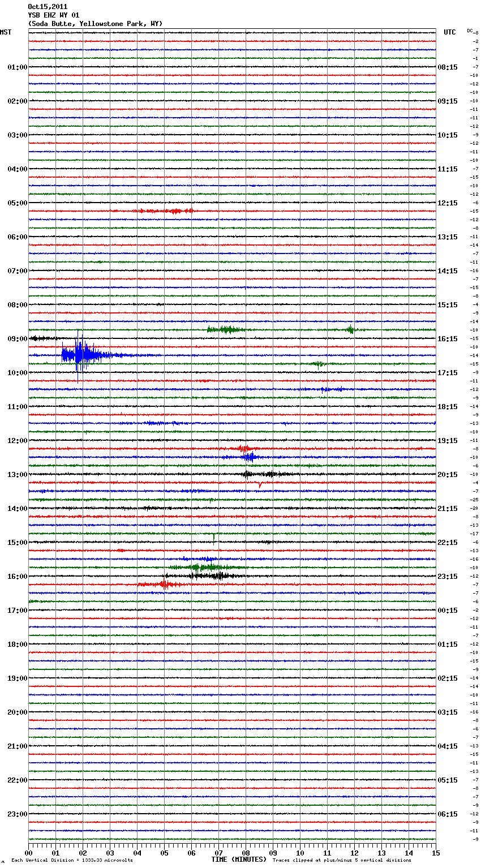Click the 04:15 UTC label
The width and height of the screenshot is (481, 868).
[448, 746]
